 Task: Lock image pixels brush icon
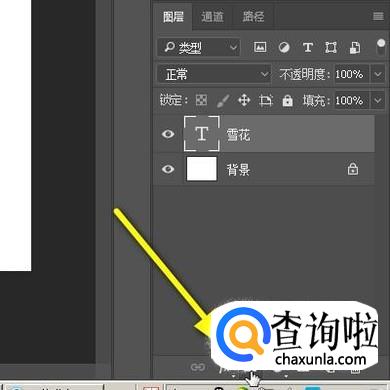tap(223, 100)
